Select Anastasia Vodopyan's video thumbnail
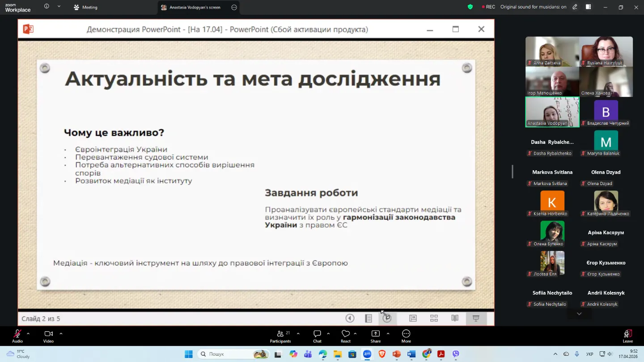This screenshot has height=362, width=644. tap(552, 112)
